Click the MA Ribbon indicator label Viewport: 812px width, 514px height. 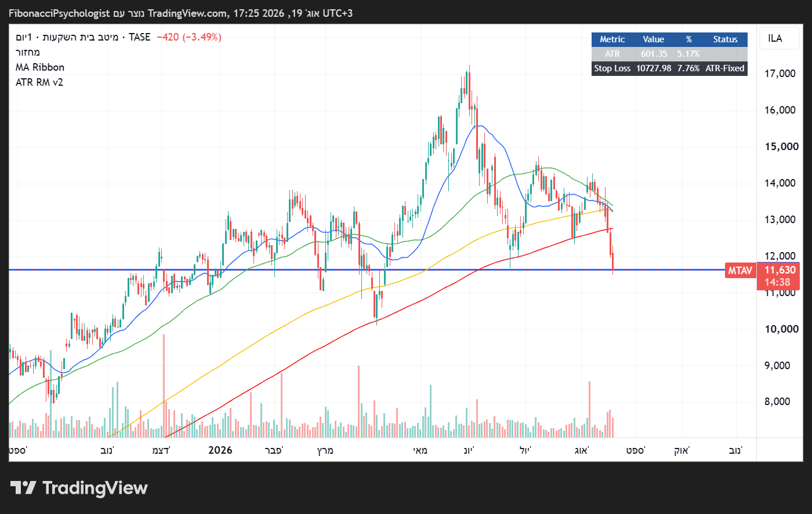[40, 67]
